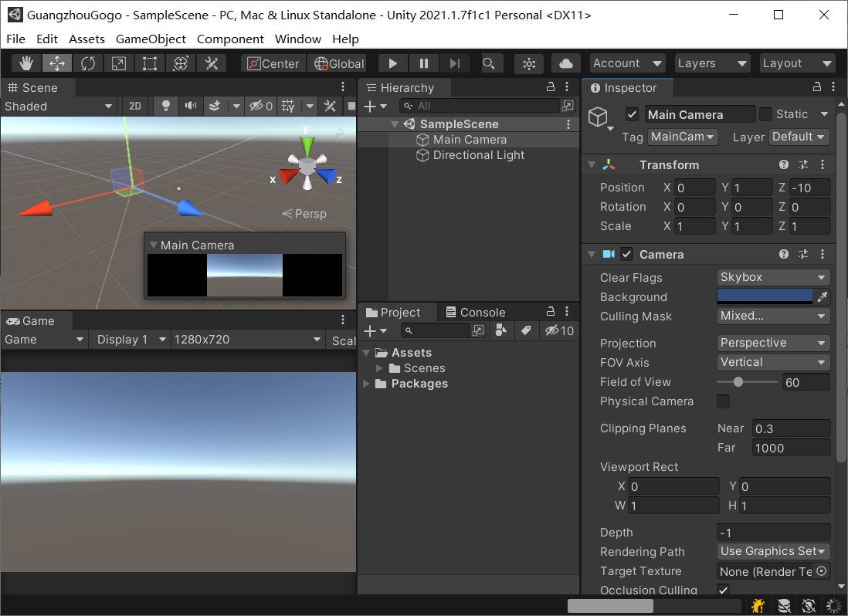Open the Component menu

230,39
